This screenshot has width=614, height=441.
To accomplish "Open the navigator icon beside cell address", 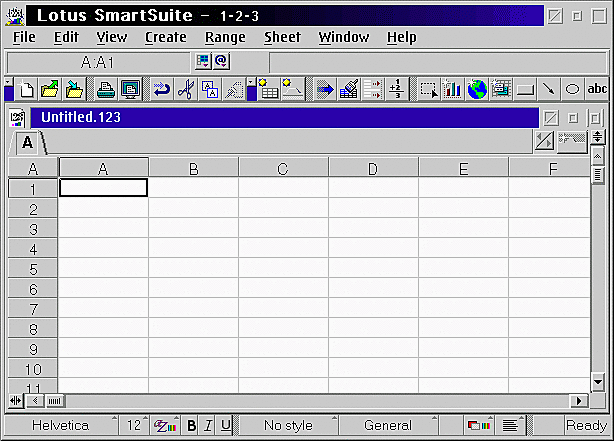I will (x=203, y=61).
